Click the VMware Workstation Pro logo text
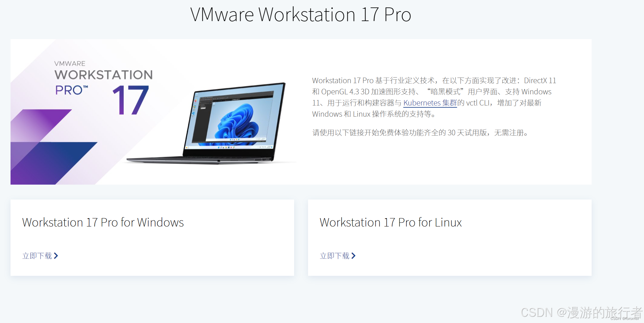The width and height of the screenshot is (644, 323). point(104,78)
